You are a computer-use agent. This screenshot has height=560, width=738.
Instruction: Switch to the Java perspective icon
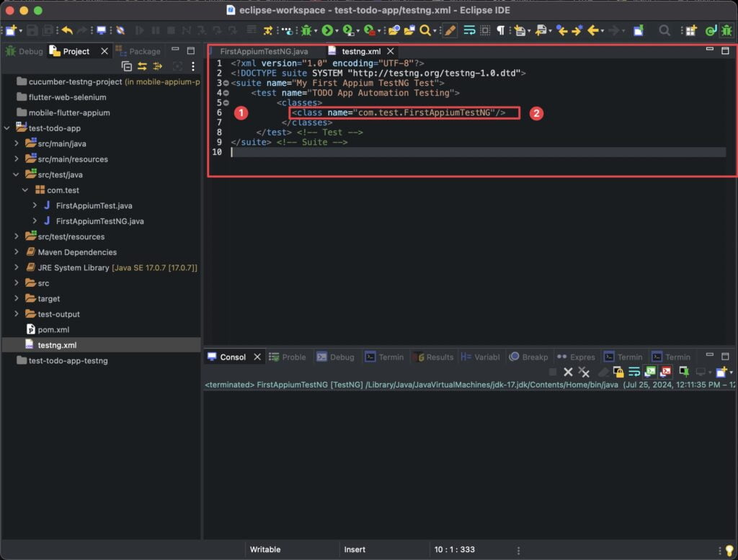[x=711, y=30]
